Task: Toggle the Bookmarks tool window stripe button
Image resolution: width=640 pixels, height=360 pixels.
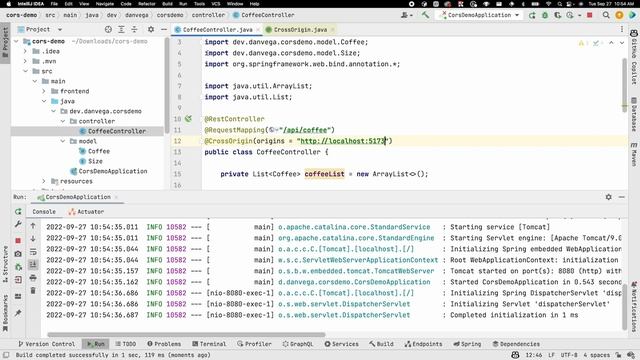Action: pyautogui.click(x=5, y=312)
